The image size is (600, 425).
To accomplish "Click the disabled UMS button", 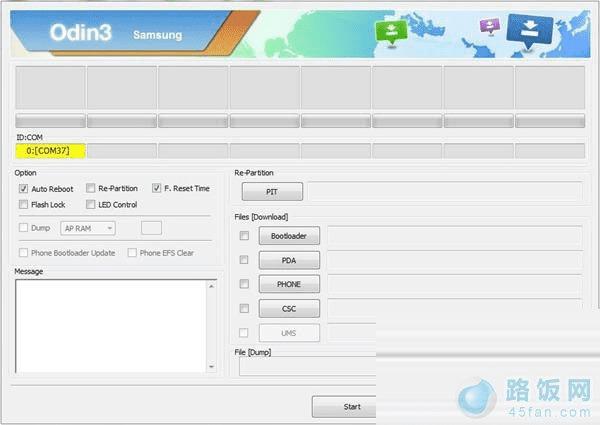I will [x=289, y=333].
